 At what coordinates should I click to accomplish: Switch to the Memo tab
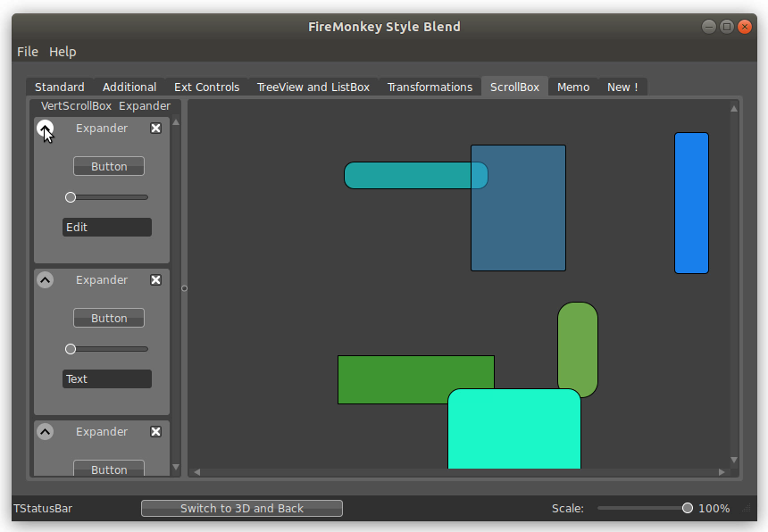click(573, 87)
